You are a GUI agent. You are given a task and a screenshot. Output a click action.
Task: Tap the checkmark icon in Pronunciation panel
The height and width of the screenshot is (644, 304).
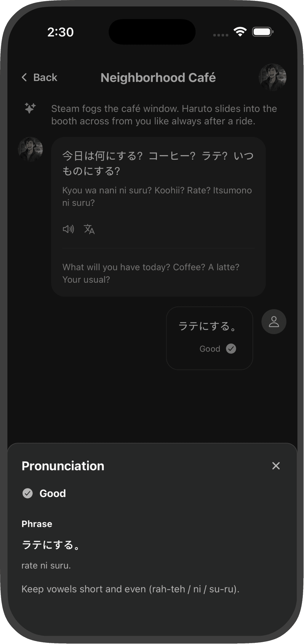(x=28, y=493)
